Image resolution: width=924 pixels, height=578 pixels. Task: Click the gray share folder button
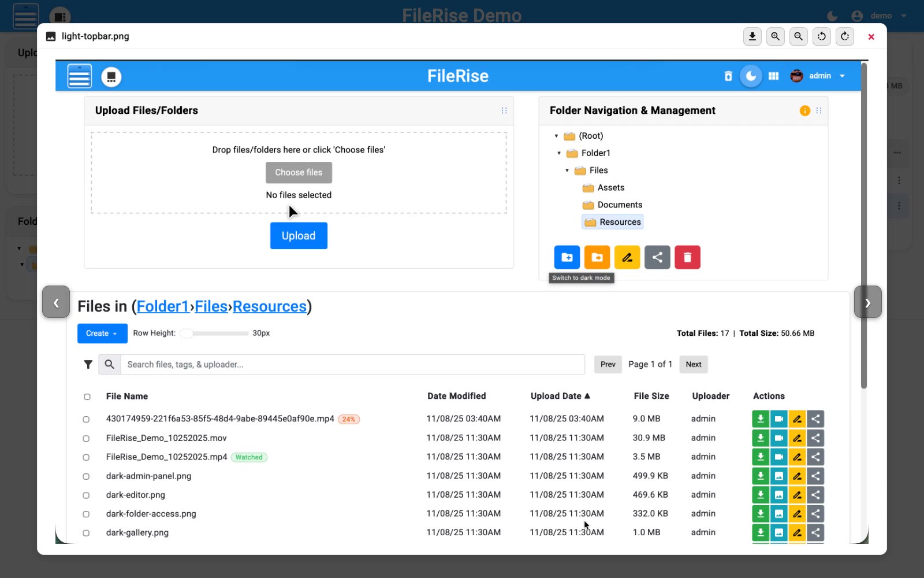(x=657, y=257)
